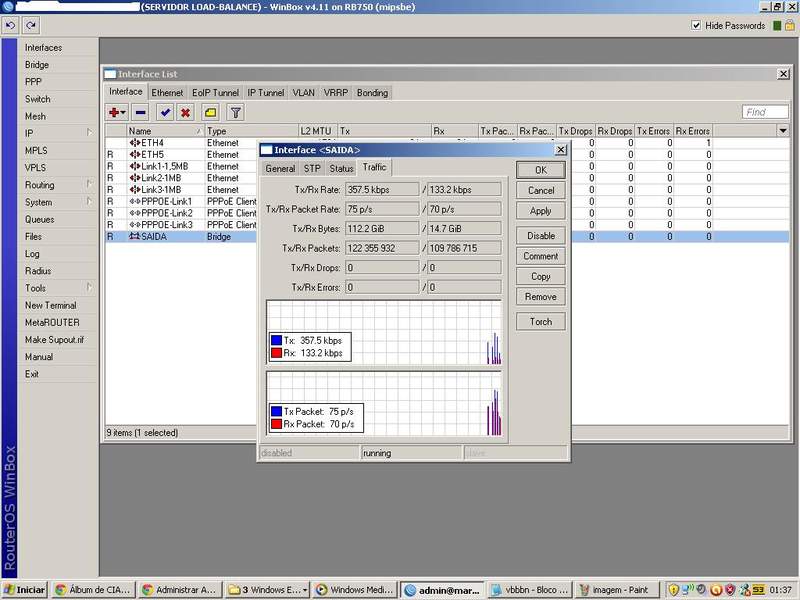
Task: Click the blue checkmark Enable icon
Action: pos(165,112)
